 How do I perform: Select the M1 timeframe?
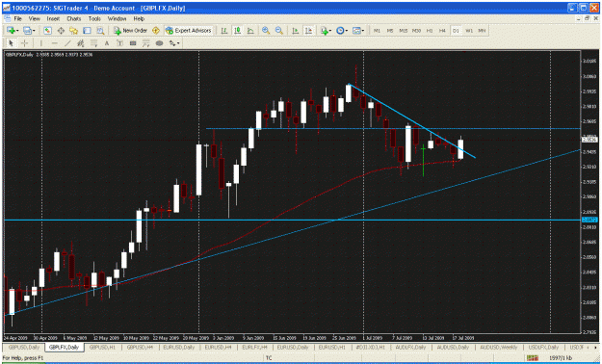tap(377, 31)
